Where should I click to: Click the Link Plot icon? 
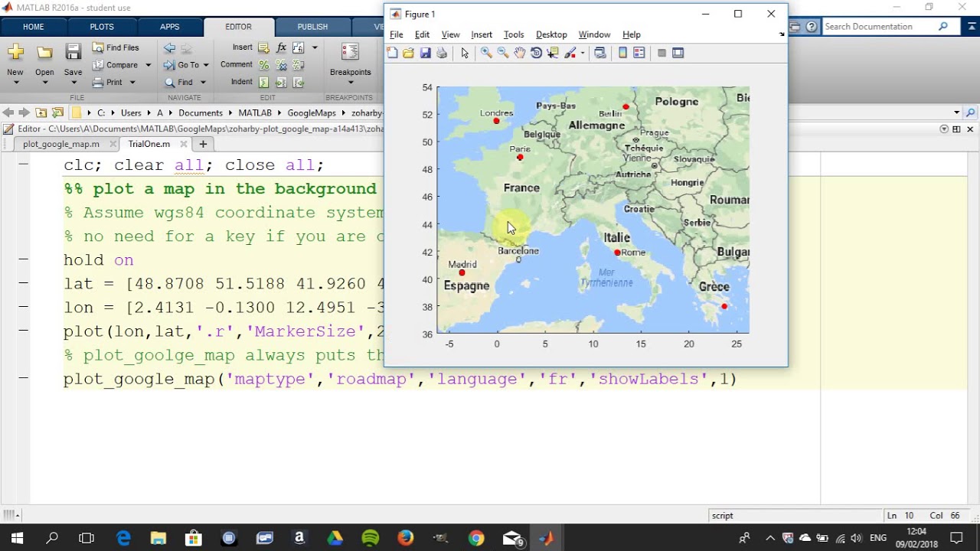point(600,53)
